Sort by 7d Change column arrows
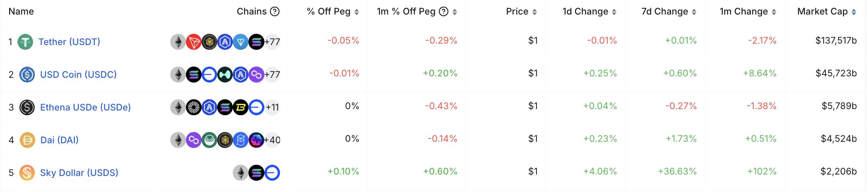This screenshot has height=192, width=868. (x=694, y=12)
